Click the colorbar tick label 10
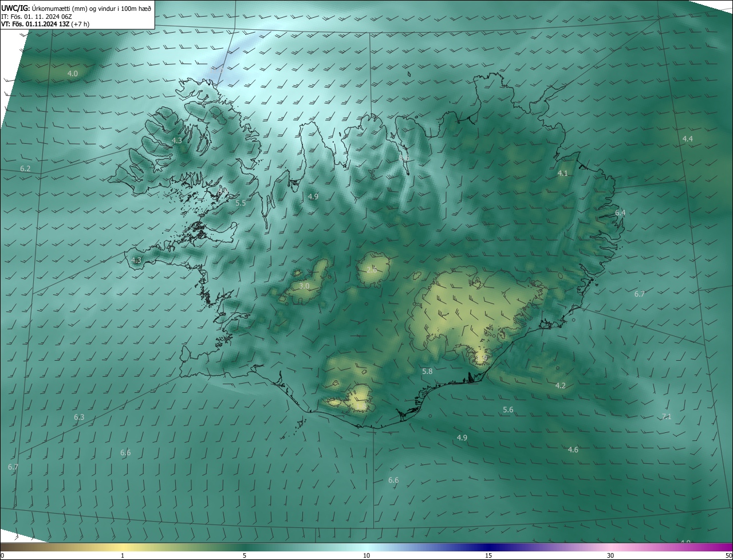 366,556
